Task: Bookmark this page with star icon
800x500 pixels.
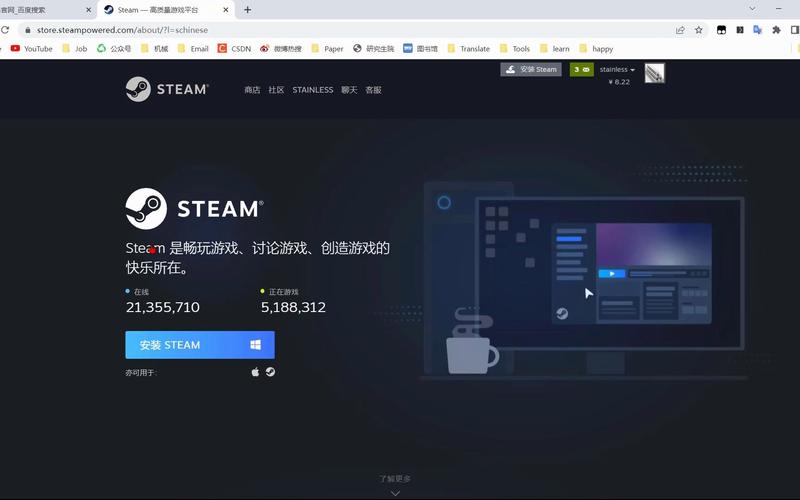Action: point(698,30)
